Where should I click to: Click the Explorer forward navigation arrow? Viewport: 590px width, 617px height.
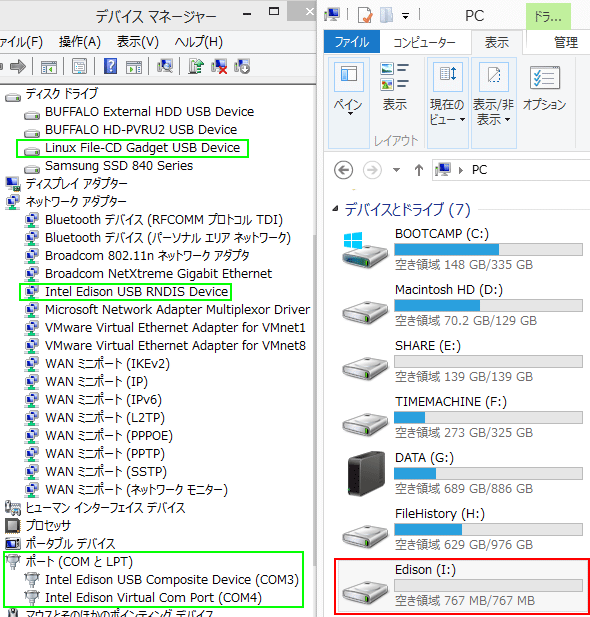click(x=372, y=170)
